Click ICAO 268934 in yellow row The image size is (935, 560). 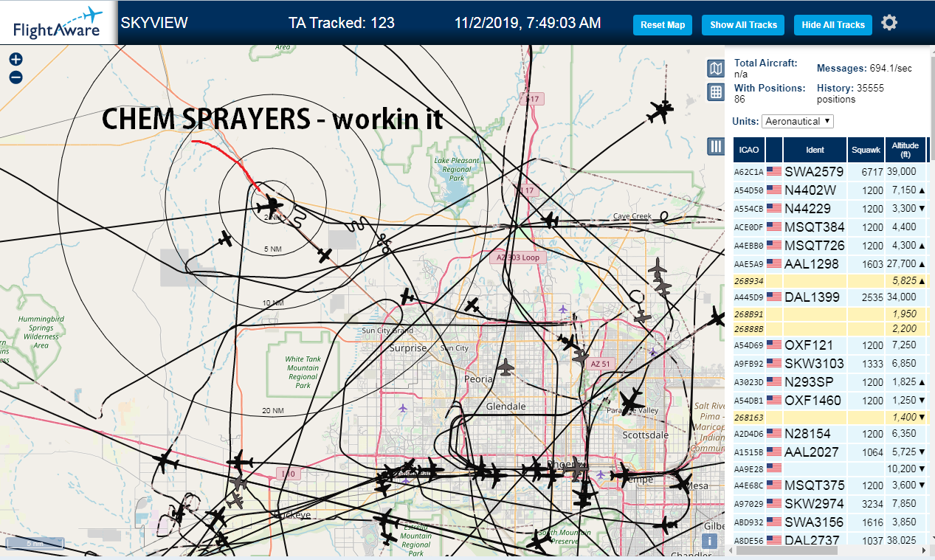pos(748,281)
